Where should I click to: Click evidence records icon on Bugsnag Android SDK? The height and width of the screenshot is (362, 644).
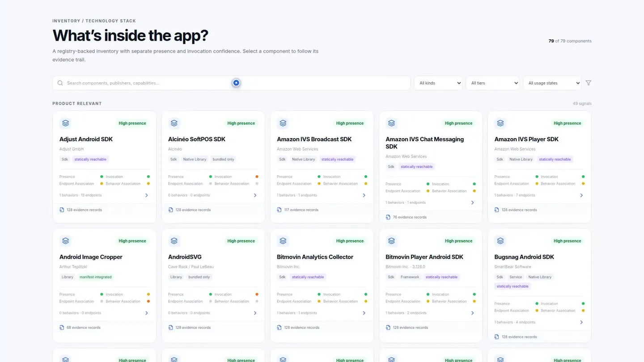point(496,337)
